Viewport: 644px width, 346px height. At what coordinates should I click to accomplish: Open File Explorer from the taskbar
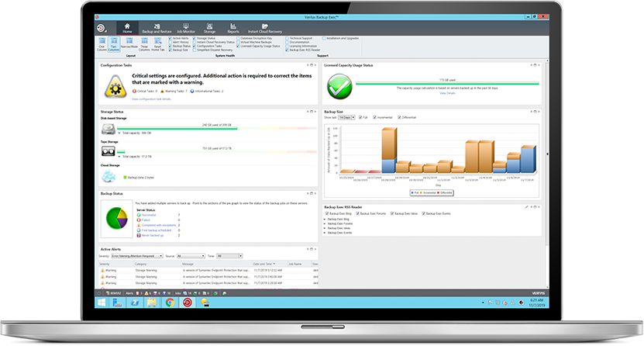pyautogui.click(x=152, y=303)
